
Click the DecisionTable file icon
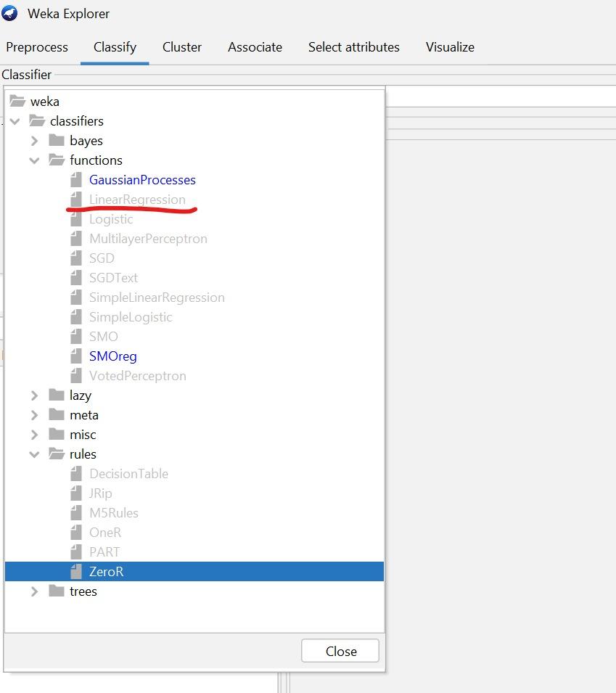(x=76, y=474)
